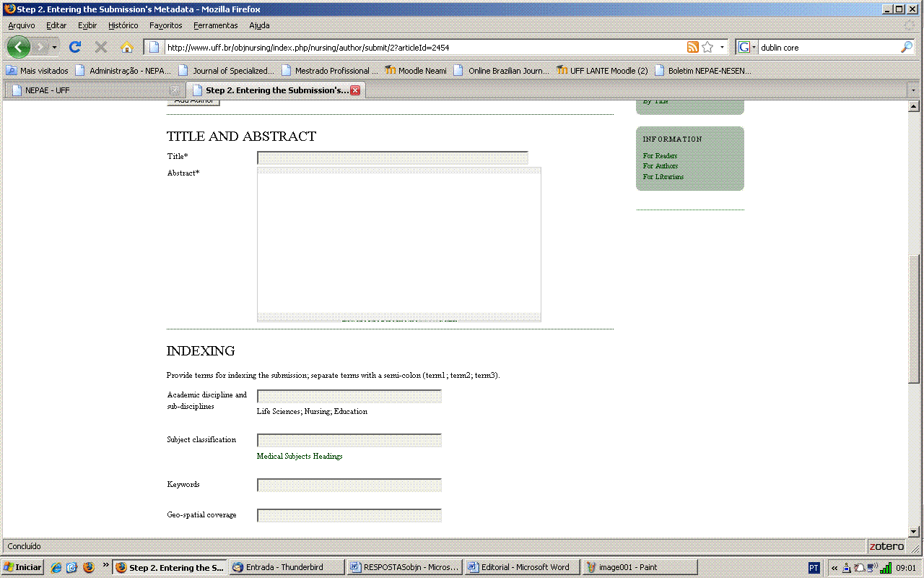Close the Step 2 submission tab
The height and width of the screenshot is (578, 924).
coord(355,90)
